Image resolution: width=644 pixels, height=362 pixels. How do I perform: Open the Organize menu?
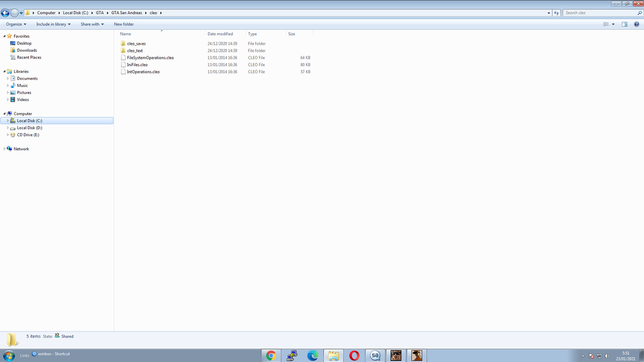(x=16, y=24)
